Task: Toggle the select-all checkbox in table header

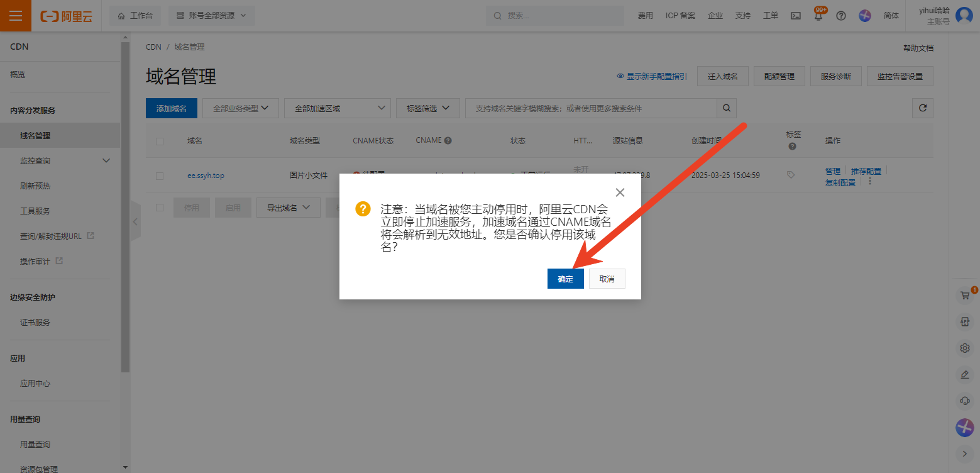Action: 160,141
